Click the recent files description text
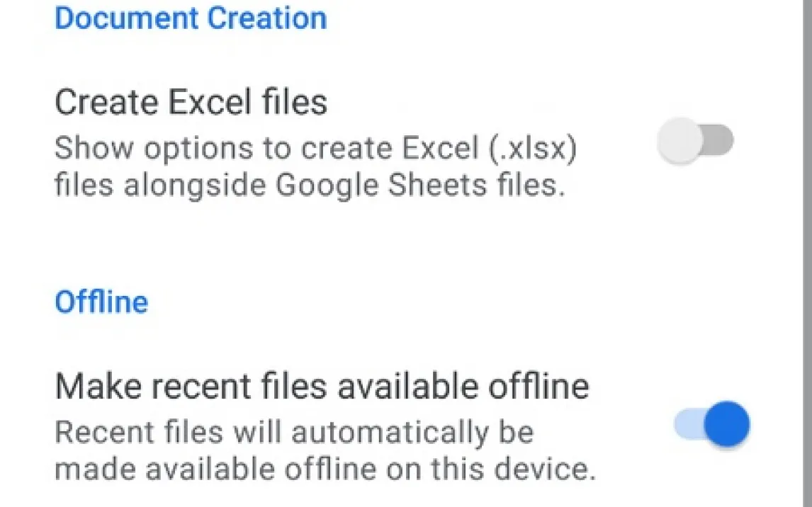The height and width of the screenshot is (507, 812). (x=324, y=450)
